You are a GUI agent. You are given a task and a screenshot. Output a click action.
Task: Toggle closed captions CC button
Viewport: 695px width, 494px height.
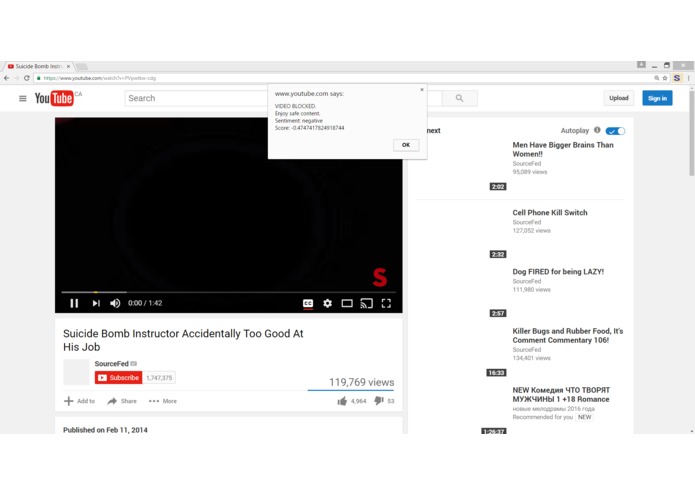pos(308,303)
